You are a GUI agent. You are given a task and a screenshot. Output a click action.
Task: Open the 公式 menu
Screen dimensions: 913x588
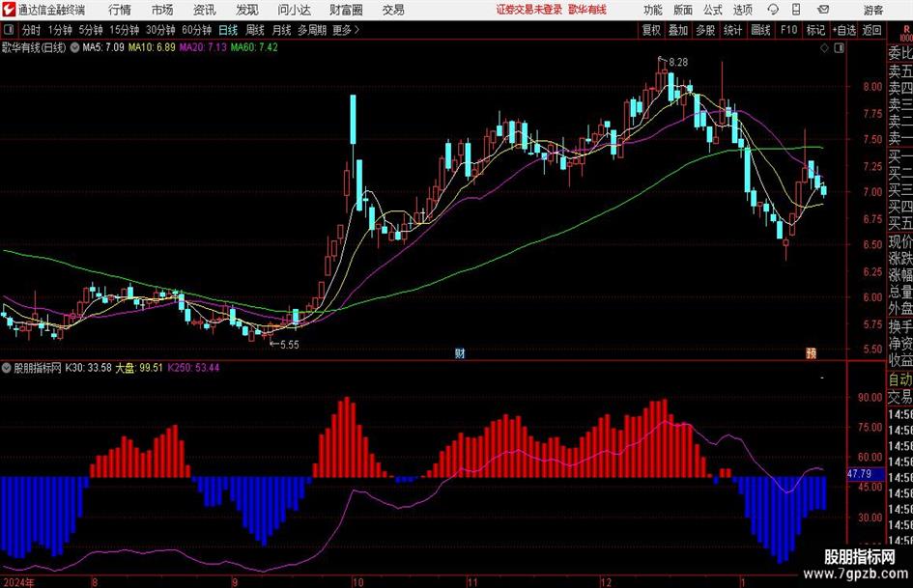coord(713,10)
